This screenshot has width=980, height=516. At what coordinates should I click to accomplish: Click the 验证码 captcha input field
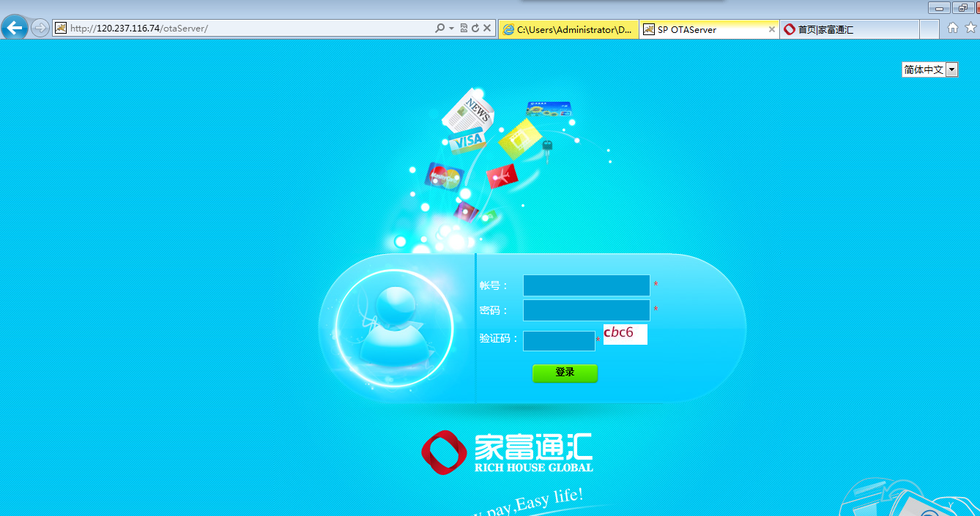559,341
